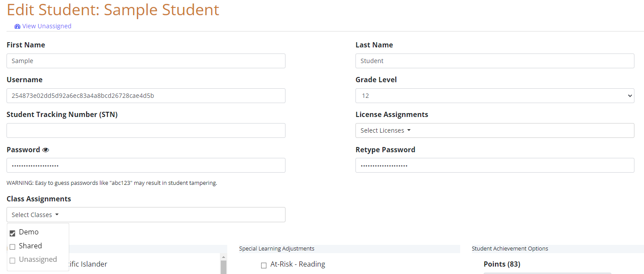This screenshot has height=274, width=644.
Task: Click the First Name input field
Action: pyautogui.click(x=146, y=61)
